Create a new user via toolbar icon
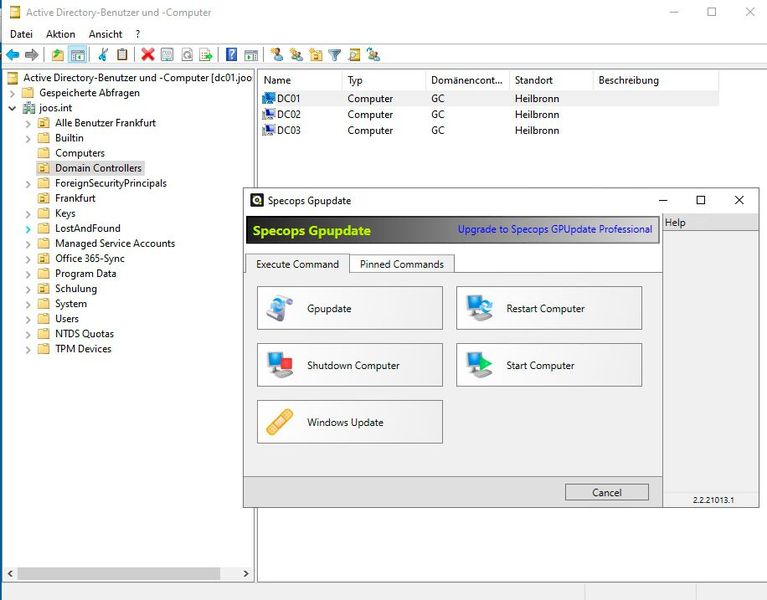The height and width of the screenshot is (600, 767). click(x=277, y=55)
